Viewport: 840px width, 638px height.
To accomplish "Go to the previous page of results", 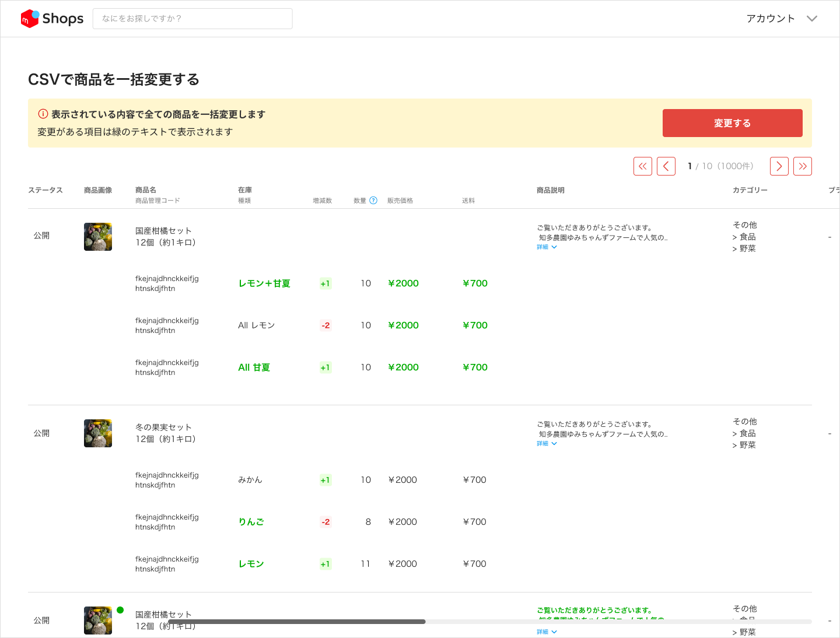I will [x=666, y=166].
